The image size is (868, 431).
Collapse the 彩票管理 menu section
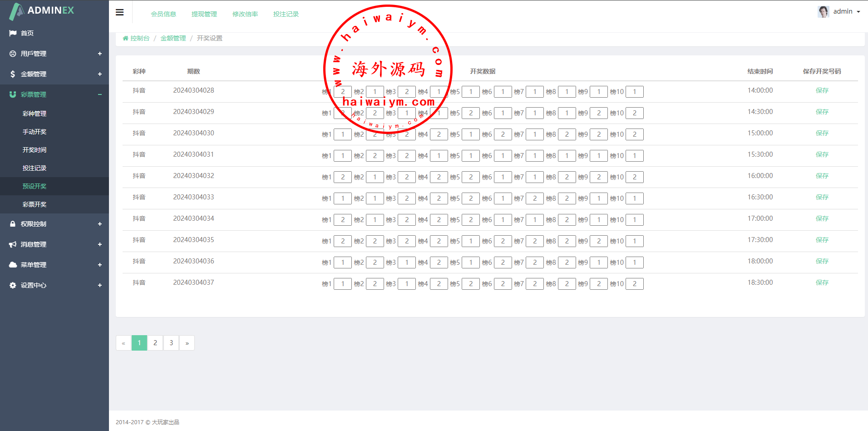pyautogui.click(x=99, y=94)
